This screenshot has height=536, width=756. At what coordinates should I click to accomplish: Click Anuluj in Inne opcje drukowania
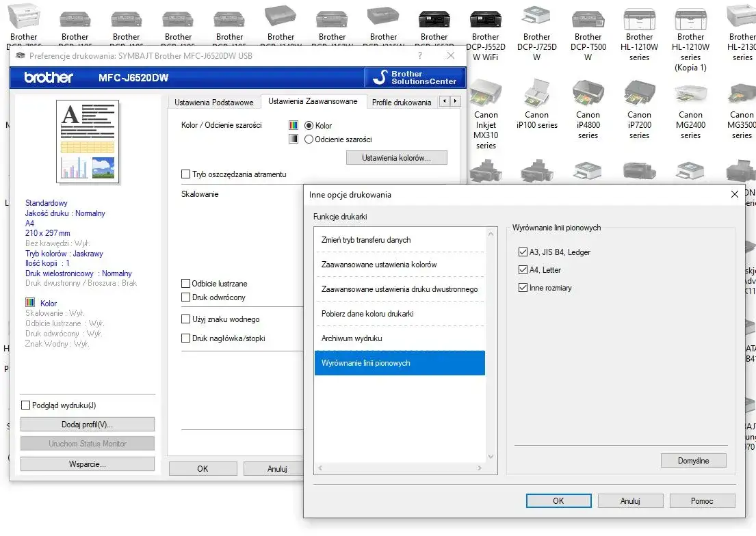[x=630, y=501]
